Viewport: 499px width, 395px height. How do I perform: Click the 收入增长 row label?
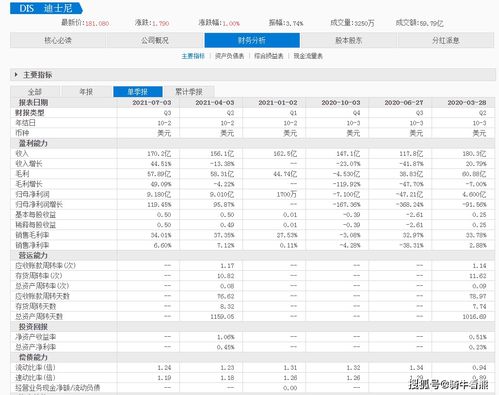pyautogui.click(x=29, y=164)
